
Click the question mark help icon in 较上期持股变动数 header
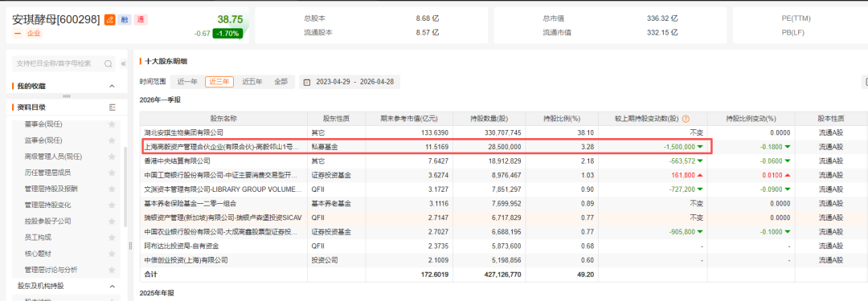click(686, 119)
